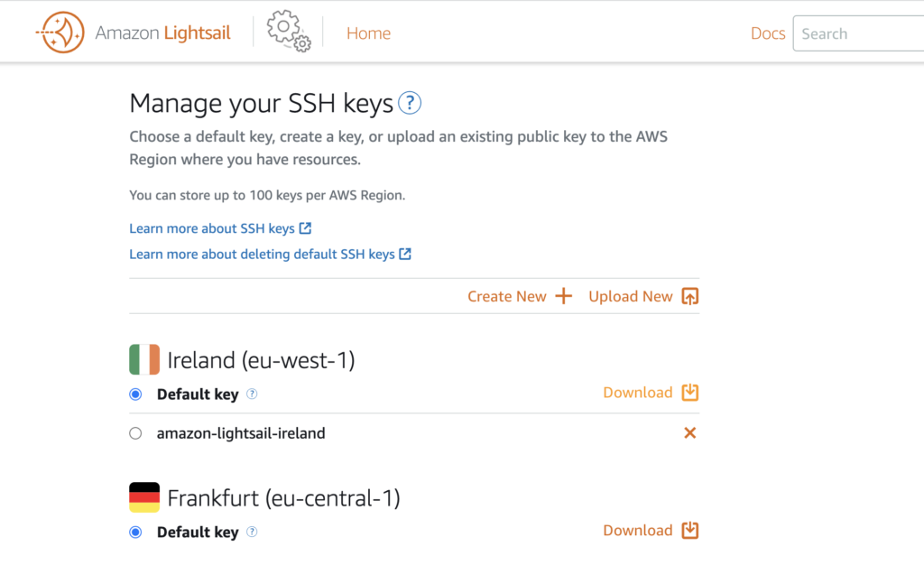
Task: Click the plus icon next to Create New
Action: click(x=563, y=296)
